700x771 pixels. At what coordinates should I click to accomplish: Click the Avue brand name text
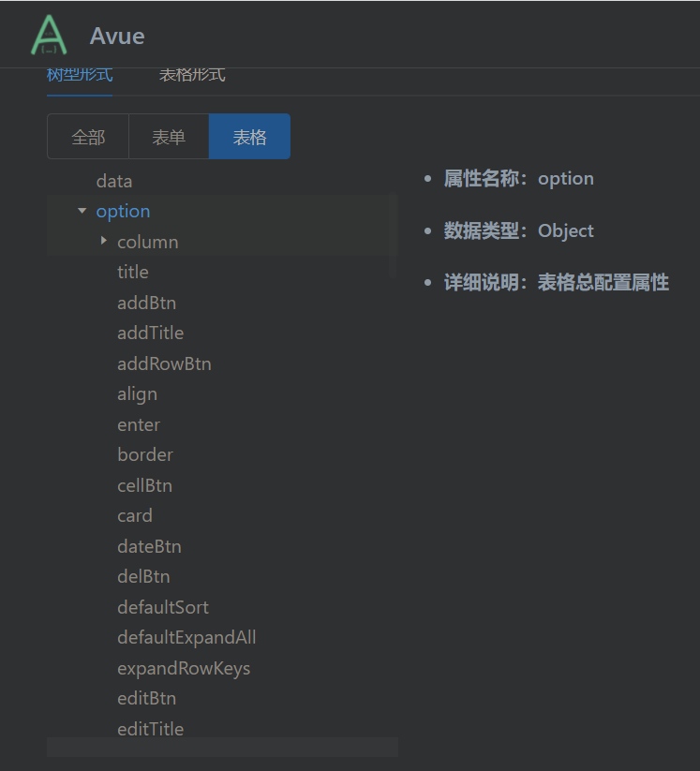pos(117,36)
